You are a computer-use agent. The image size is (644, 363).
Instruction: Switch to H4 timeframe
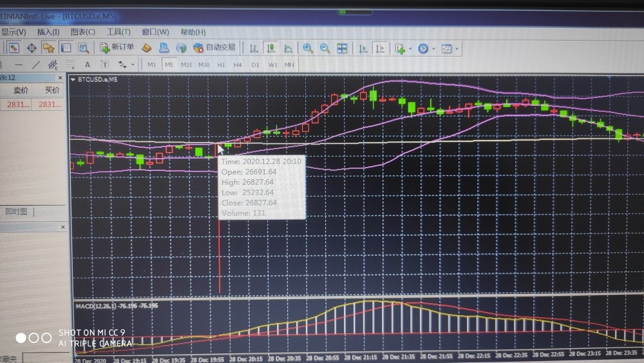pyautogui.click(x=238, y=65)
